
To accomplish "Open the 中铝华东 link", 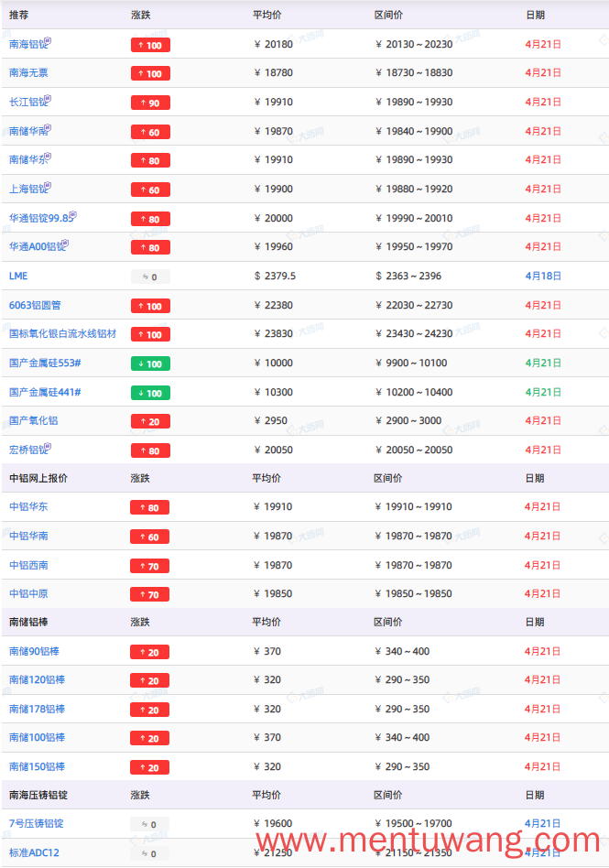I will [x=28, y=506].
